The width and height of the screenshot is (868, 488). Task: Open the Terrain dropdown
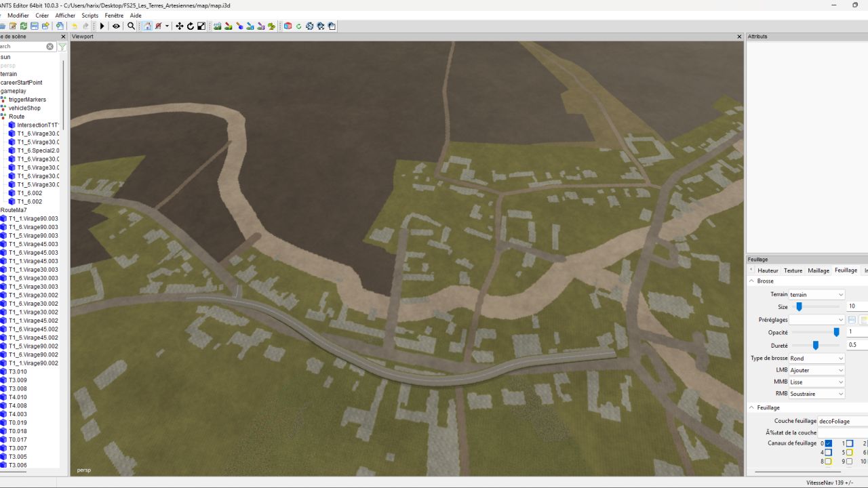click(x=817, y=295)
